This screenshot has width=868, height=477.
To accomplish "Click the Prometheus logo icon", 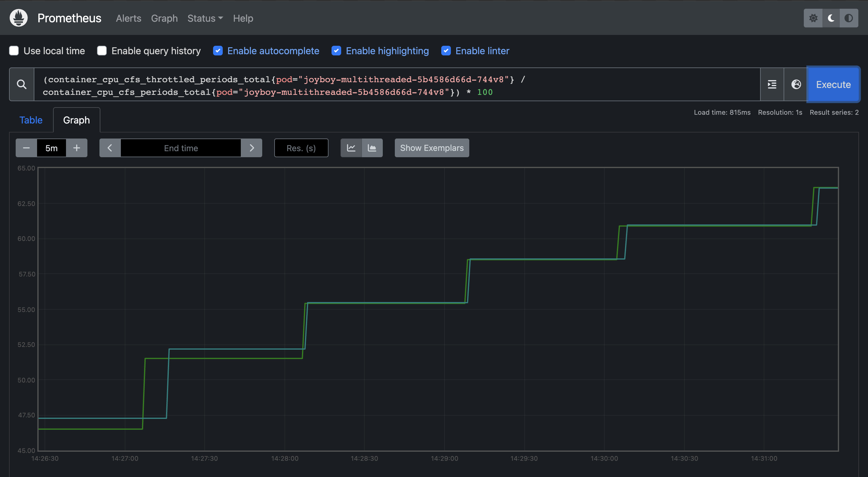I will [x=18, y=18].
